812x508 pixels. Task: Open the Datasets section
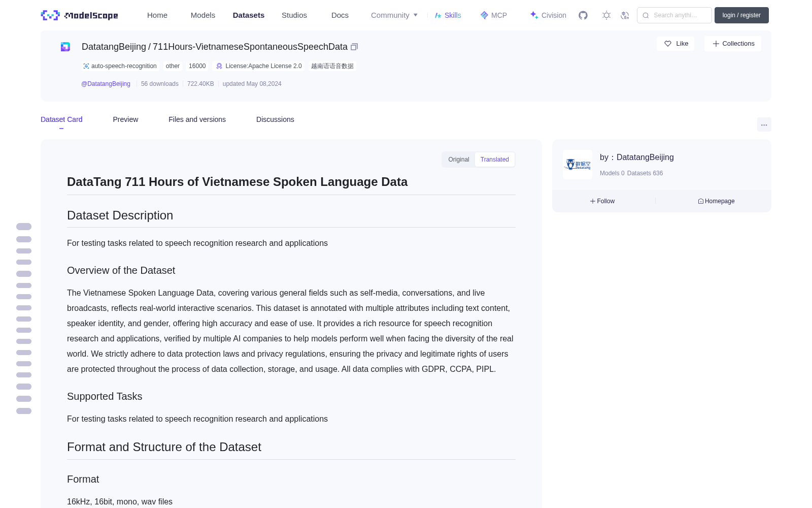(249, 15)
